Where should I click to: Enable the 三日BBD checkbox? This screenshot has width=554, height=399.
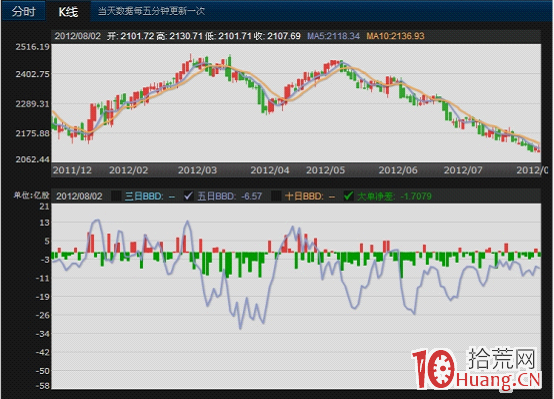point(117,196)
